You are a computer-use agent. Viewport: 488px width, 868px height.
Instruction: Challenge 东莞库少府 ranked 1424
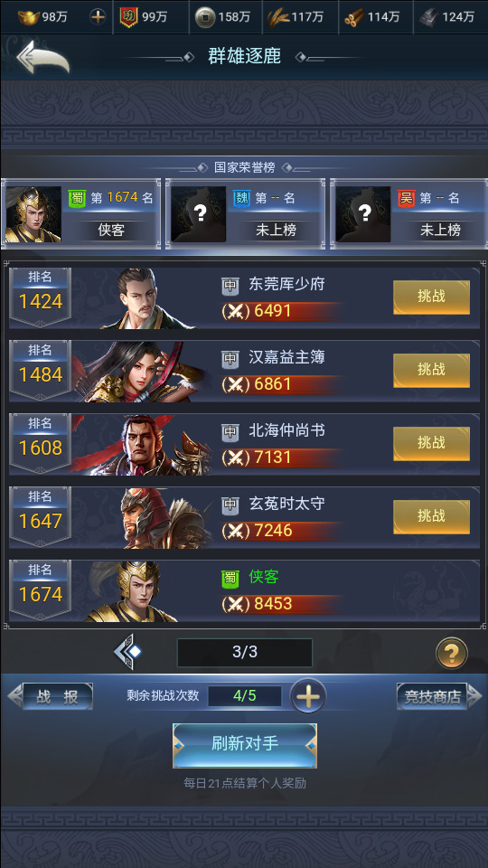tap(431, 297)
